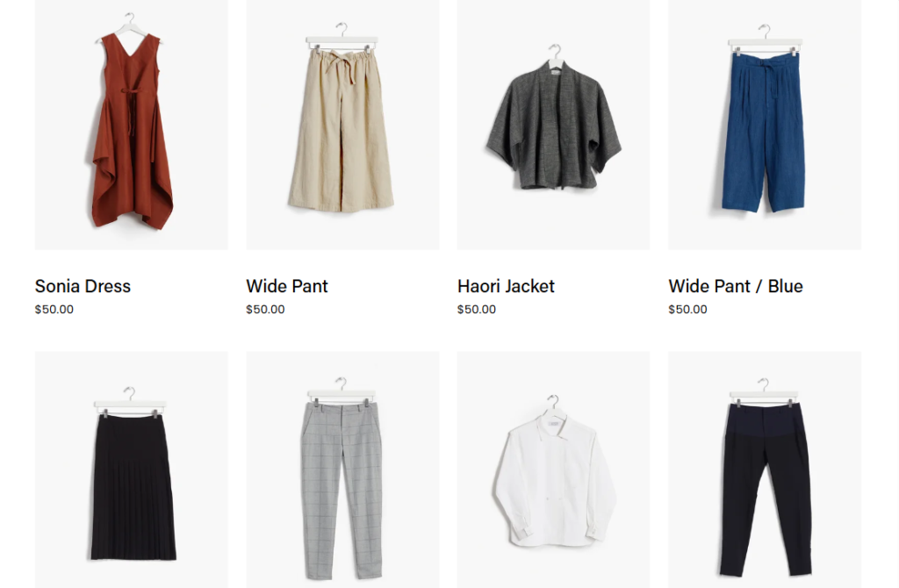This screenshot has width=899, height=588.
Task: Click the $50.00 price under Sonia Dress
Action: [x=54, y=310]
